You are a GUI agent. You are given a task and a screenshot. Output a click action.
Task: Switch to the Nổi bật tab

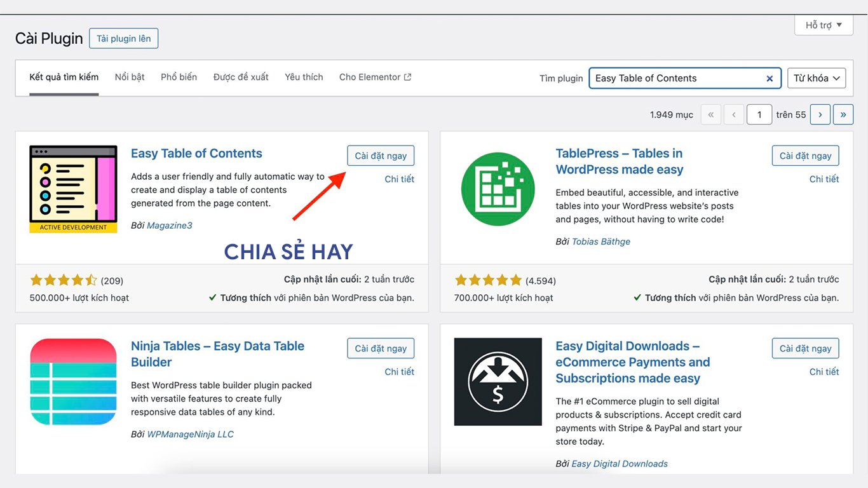pyautogui.click(x=130, y=77)
